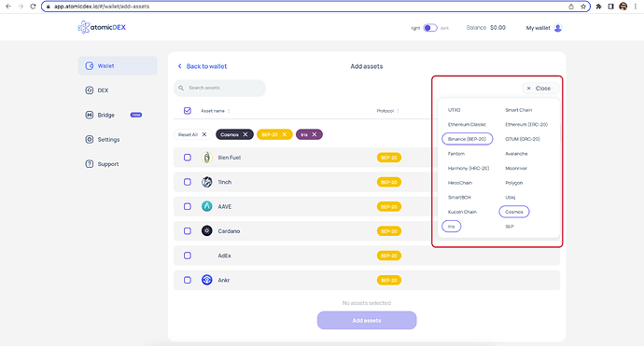Focus the Search assets field
644x346 pixels.
click(x=219, y=88)
